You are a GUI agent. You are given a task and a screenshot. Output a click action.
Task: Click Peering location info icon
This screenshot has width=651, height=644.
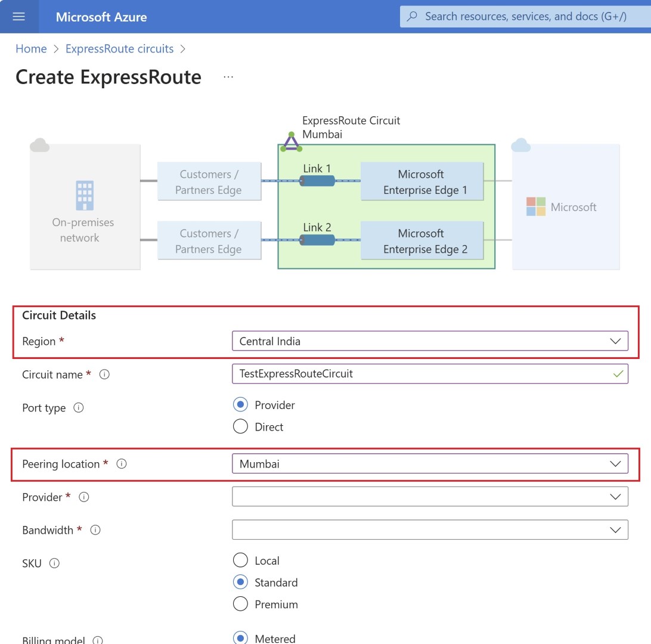point(121,464)
